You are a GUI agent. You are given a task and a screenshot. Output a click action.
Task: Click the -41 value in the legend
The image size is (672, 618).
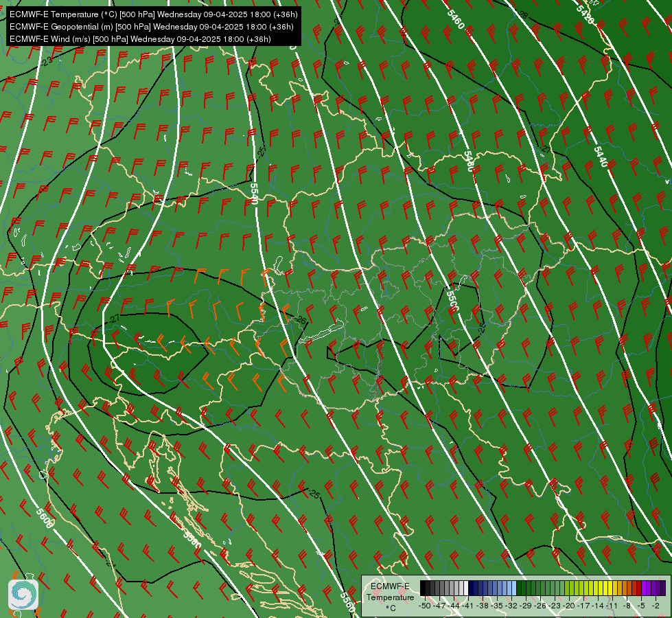[468, 606]
